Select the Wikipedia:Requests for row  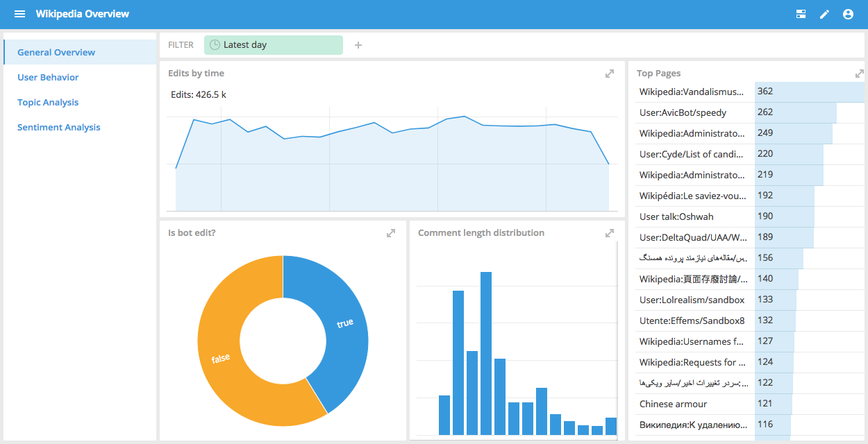751,362
